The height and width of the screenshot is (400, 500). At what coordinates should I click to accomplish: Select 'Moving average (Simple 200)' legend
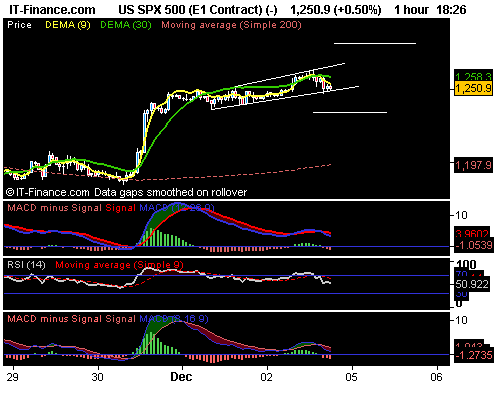pyautogui.click(x=231, y=25)
